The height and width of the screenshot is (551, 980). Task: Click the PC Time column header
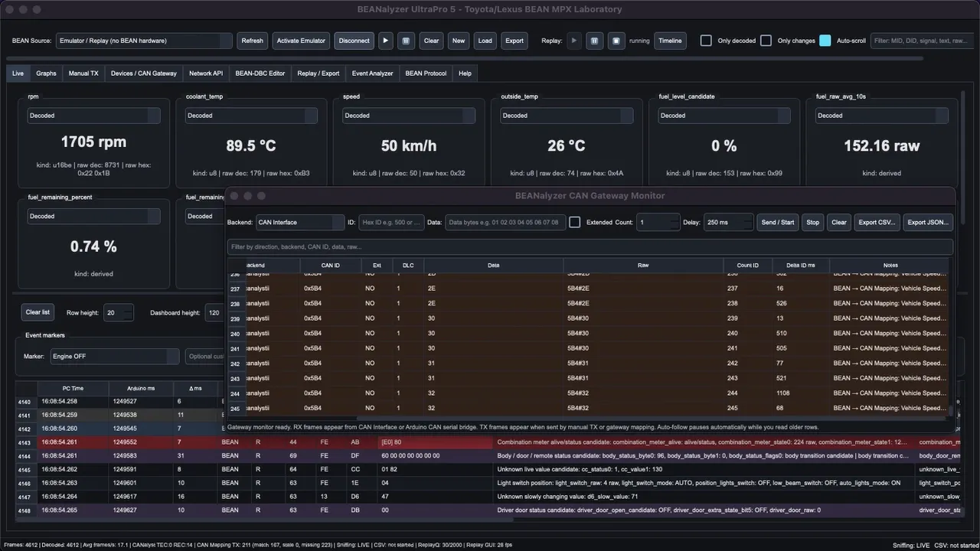(73, 389)
